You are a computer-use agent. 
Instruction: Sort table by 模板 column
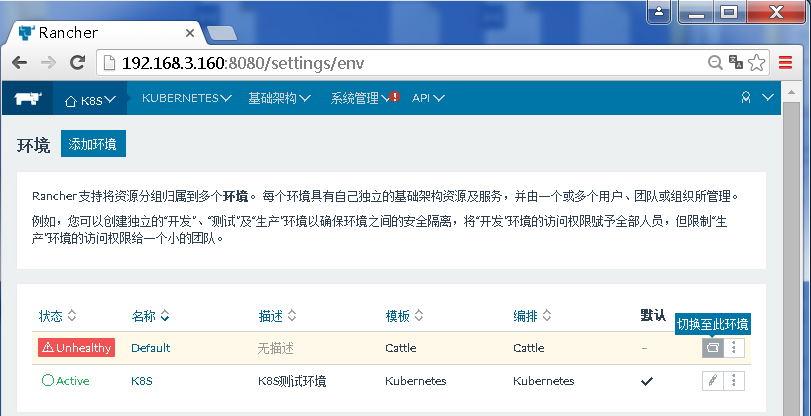click(x=404, y=316)
